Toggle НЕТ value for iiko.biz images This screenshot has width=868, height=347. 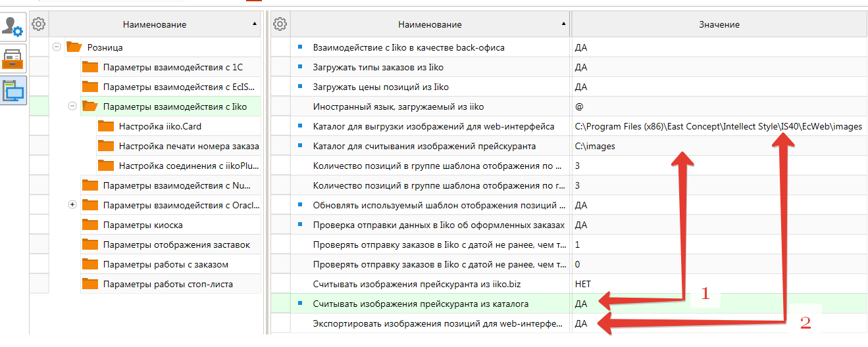coord(719,284)
